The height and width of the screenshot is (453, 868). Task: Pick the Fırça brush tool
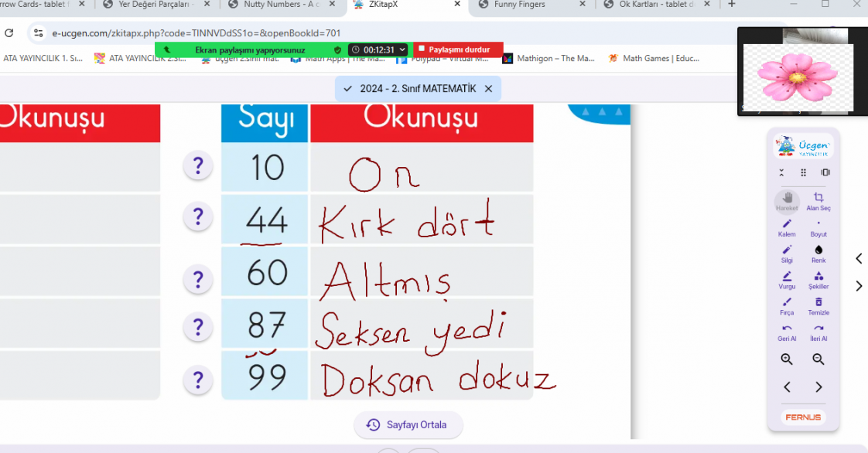tap(787, 306)
